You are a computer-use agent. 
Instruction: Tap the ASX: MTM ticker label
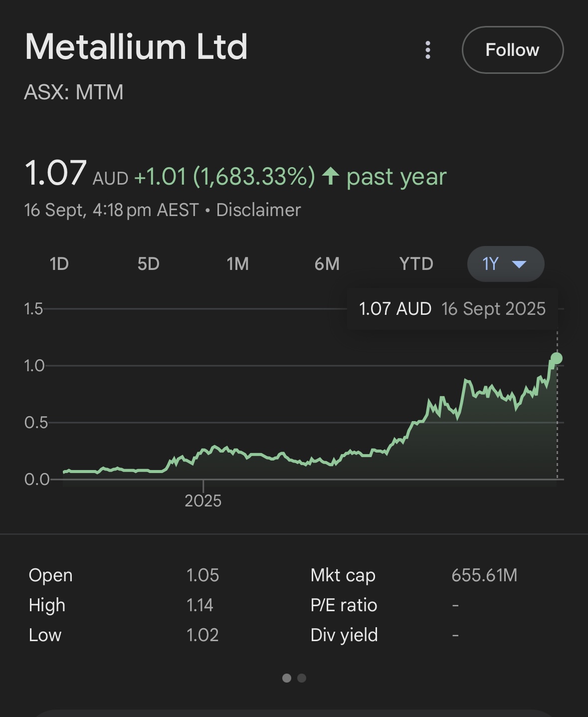(74, 92)
